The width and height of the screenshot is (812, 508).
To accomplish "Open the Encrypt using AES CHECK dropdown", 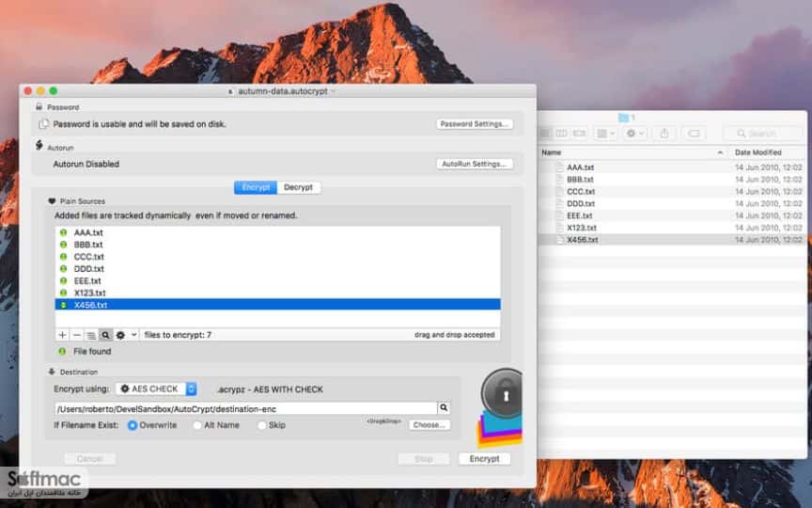I will 156,389.
